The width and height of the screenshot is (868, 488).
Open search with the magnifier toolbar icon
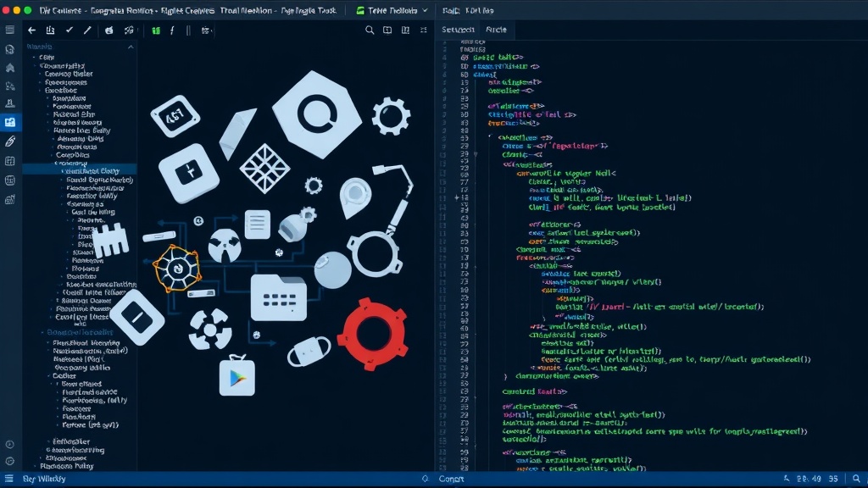pos(370,30)
